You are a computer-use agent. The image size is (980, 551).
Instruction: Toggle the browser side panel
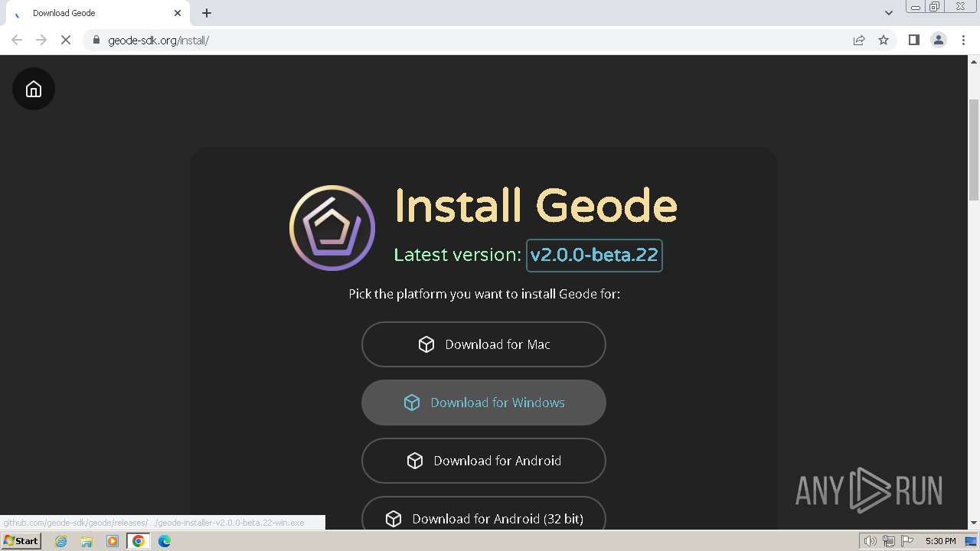(x=913, y=40)
